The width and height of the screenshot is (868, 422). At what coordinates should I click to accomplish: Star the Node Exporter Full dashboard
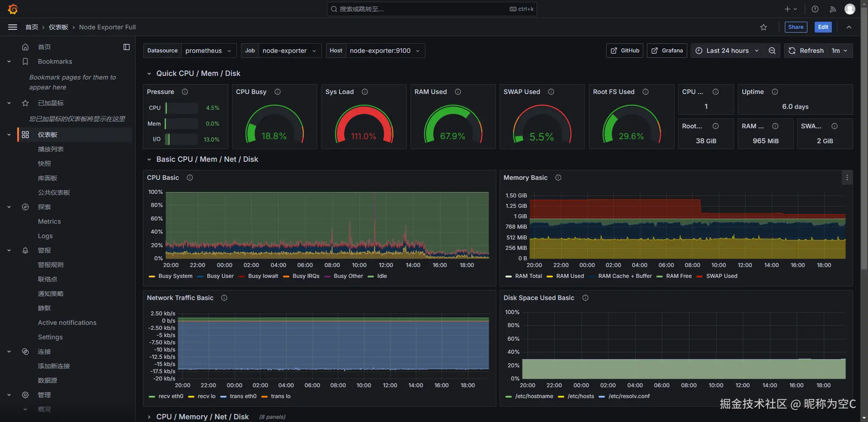coord(764,27)
